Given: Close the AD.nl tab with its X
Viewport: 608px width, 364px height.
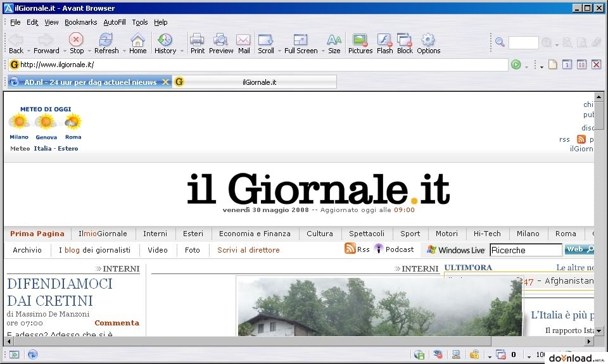Looking at the screenshot, I should (165, 82).
